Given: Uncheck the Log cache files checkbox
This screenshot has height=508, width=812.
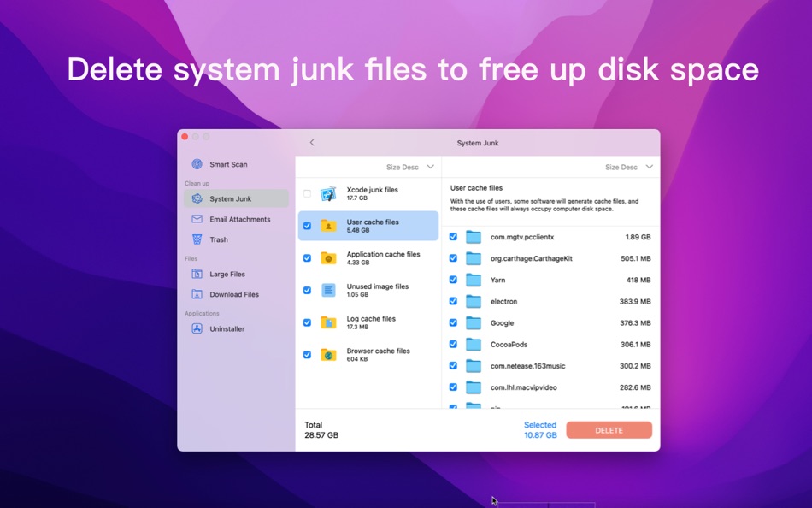Looking at the screenshot, I should tap(307, 322).
